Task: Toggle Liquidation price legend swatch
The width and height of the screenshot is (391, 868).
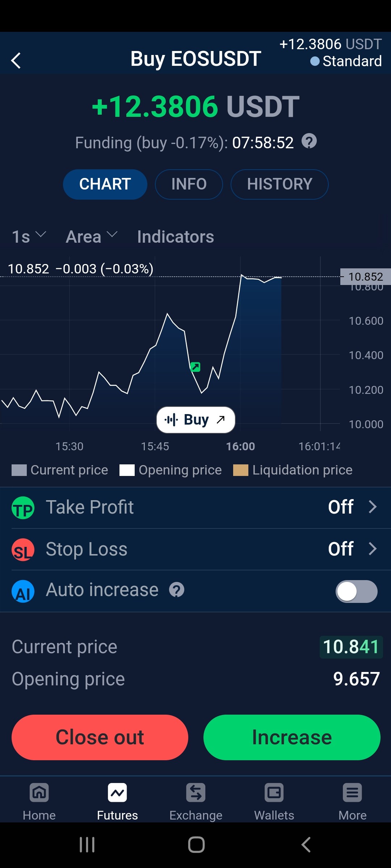Action: pyautogui.click(x=241, y=470)
